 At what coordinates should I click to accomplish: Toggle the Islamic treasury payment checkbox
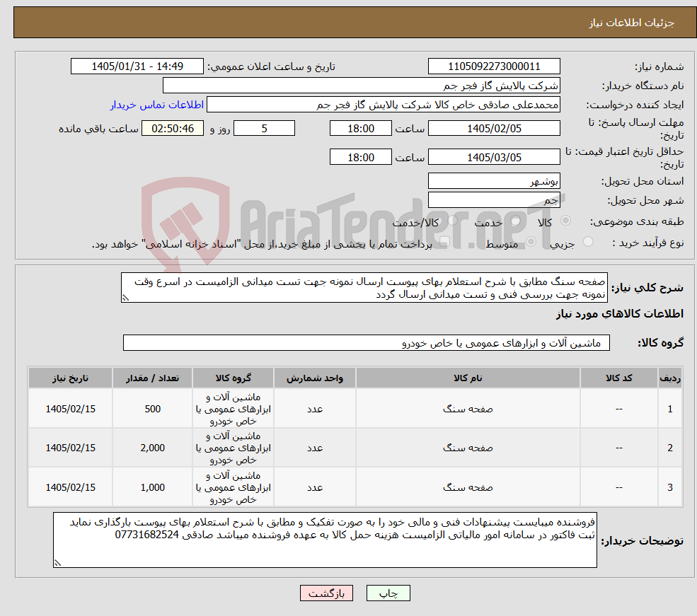444,242
